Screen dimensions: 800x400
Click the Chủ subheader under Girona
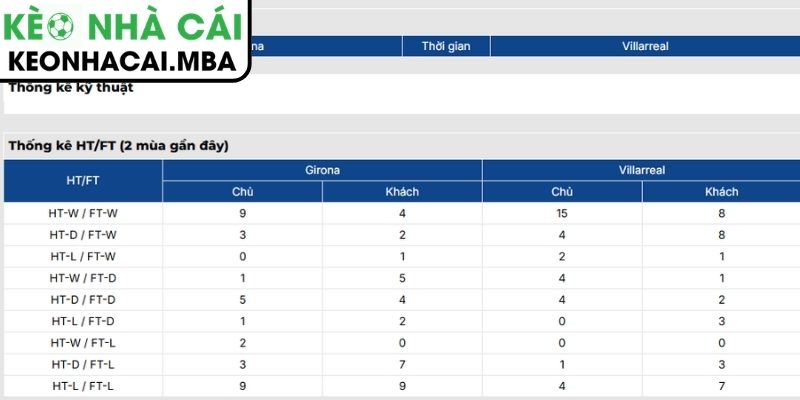coord(242,191)
